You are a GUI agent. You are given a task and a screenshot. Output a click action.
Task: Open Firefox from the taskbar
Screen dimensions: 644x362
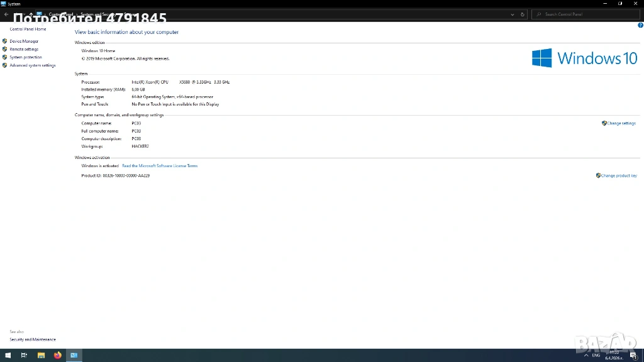[58, 355]
